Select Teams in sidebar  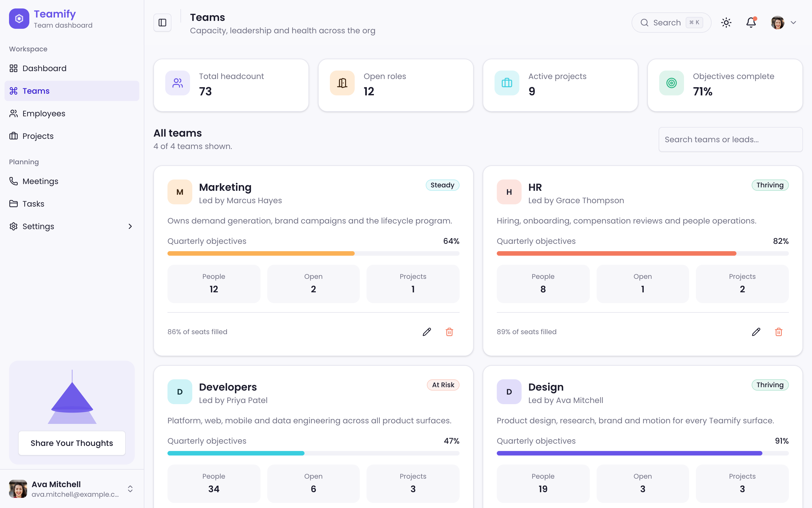72,91
